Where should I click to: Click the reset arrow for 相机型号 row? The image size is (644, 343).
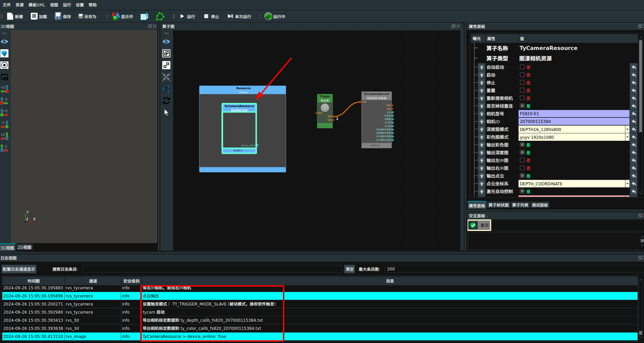point(634,114)
